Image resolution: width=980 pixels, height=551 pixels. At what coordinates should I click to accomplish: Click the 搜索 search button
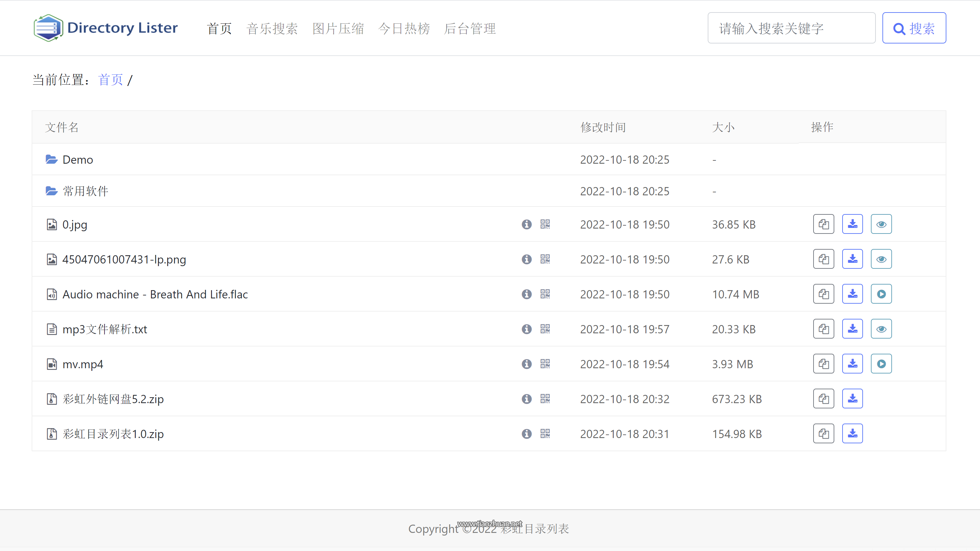click(914, 28)
